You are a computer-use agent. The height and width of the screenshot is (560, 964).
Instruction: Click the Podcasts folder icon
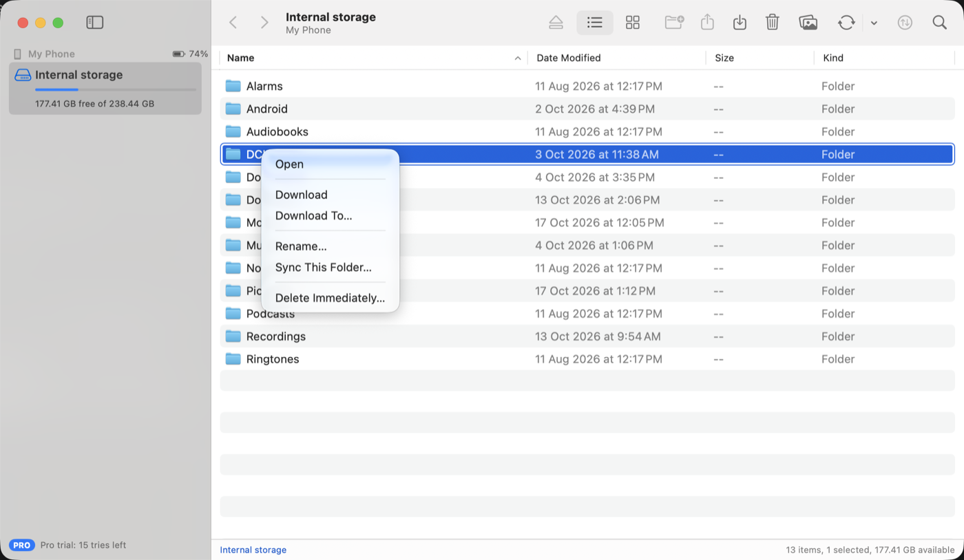tap(233, 314)
